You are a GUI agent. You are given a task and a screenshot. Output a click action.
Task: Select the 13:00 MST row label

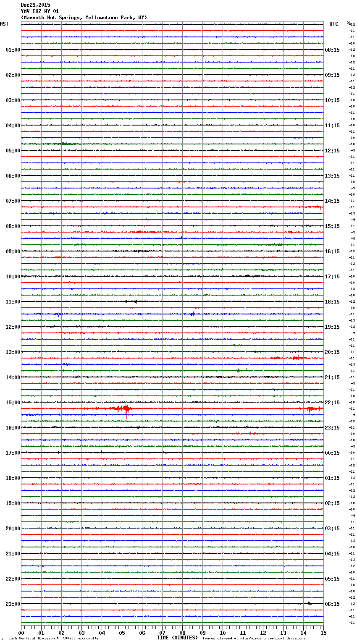13,352
